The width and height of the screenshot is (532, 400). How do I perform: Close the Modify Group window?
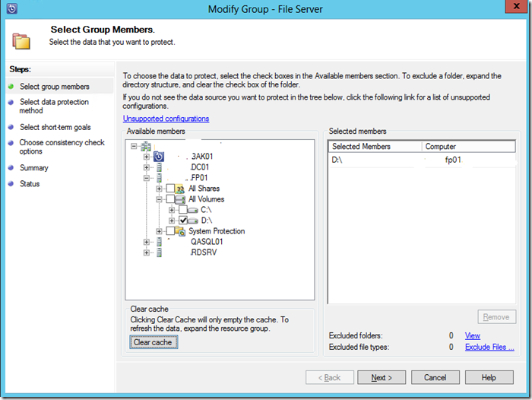[516, 6]
